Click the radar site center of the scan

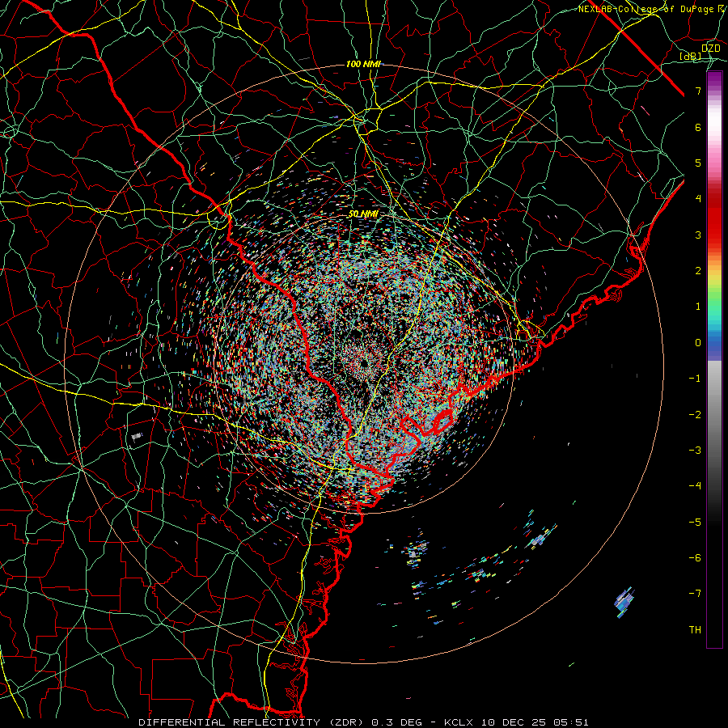pyautogui.click(x=363, y=362)
